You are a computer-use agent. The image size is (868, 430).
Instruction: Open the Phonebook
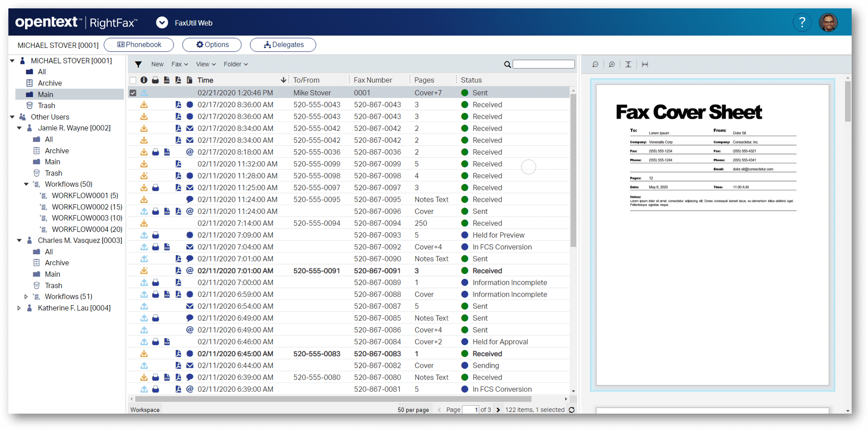(x=139, y=44)
